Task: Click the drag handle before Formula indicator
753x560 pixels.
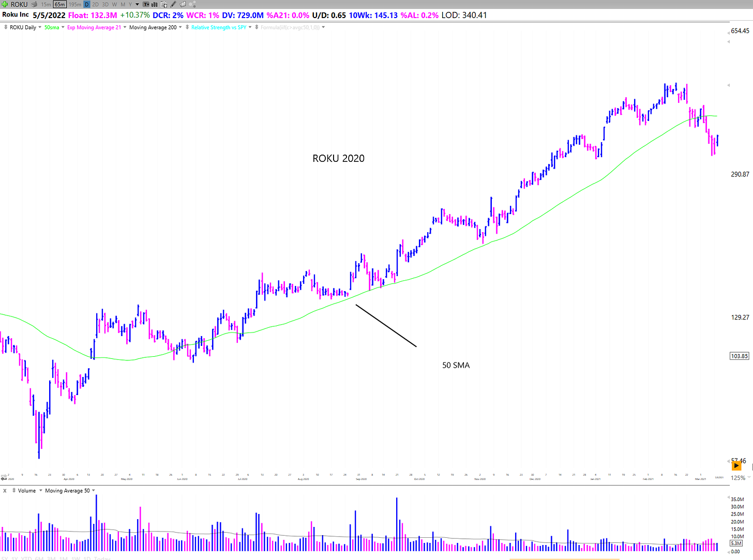Action: tap(257, 27)
